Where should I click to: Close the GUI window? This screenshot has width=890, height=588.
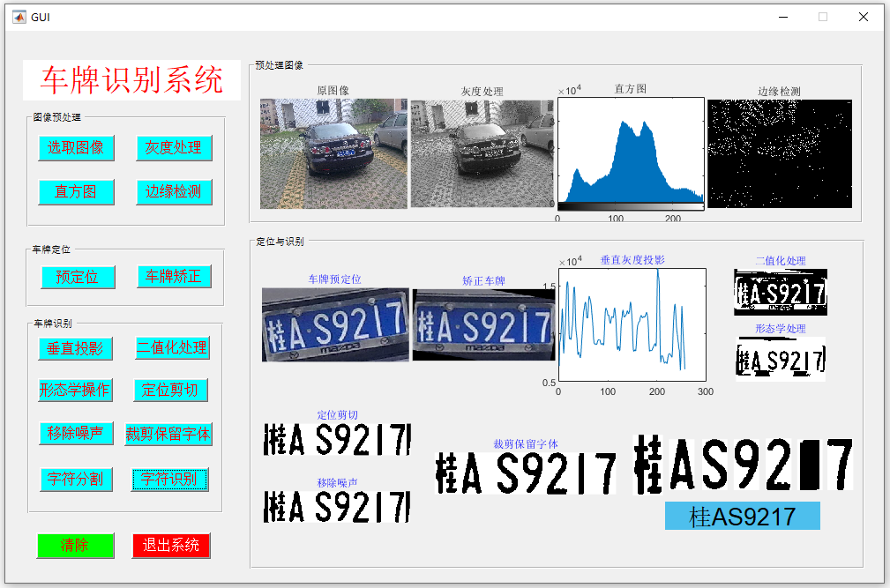pos(864,17)
